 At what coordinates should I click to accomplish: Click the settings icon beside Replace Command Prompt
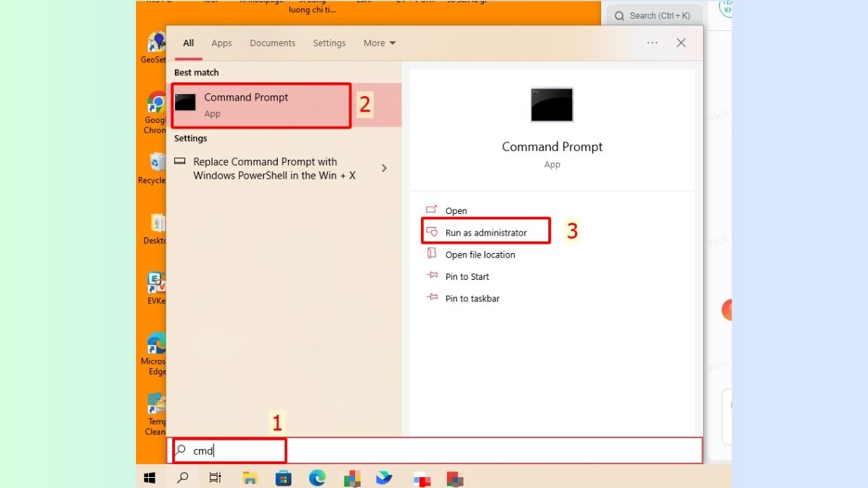pyautogui.click(x=180, y=162)
